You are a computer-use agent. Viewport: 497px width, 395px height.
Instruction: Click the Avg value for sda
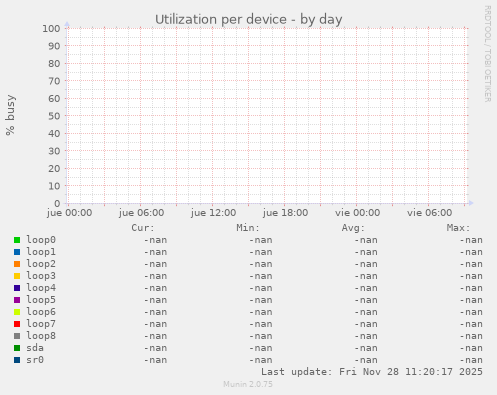coord(366,348)
